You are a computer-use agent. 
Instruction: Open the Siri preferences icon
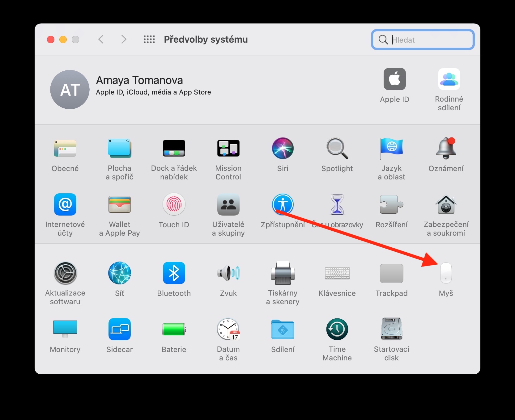tap(283, 148)
